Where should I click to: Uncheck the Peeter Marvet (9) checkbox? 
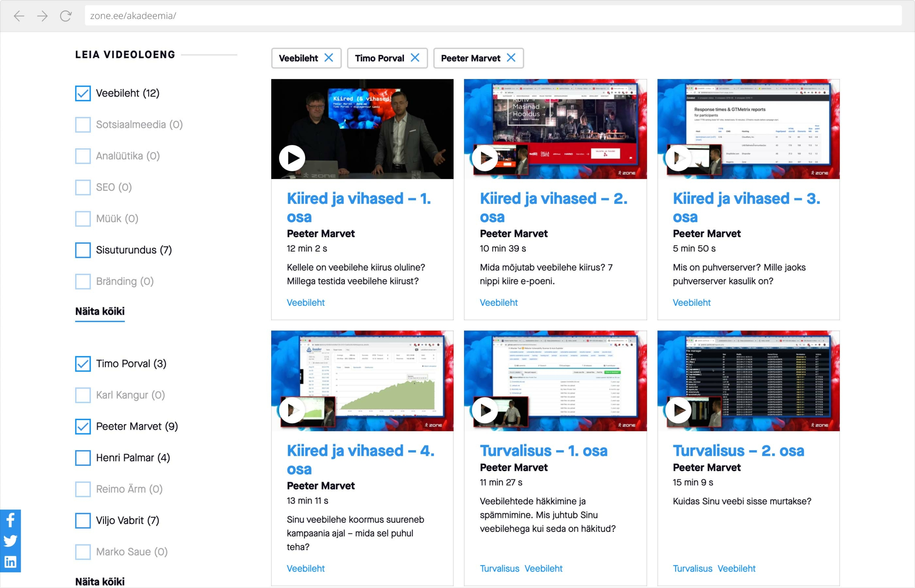(x=83, y=427)
